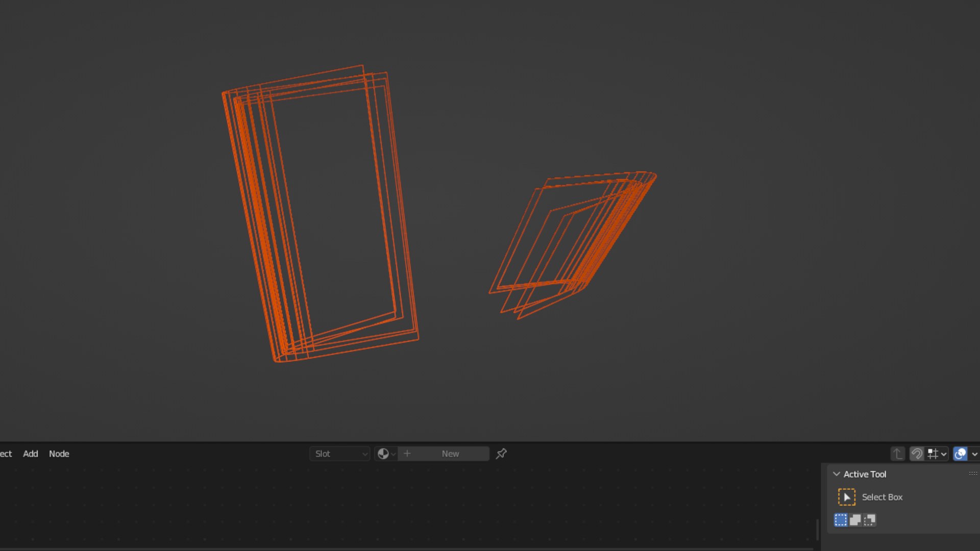Click the New material button
Viewport: 980px width, 551px height.
click(444, 454)
